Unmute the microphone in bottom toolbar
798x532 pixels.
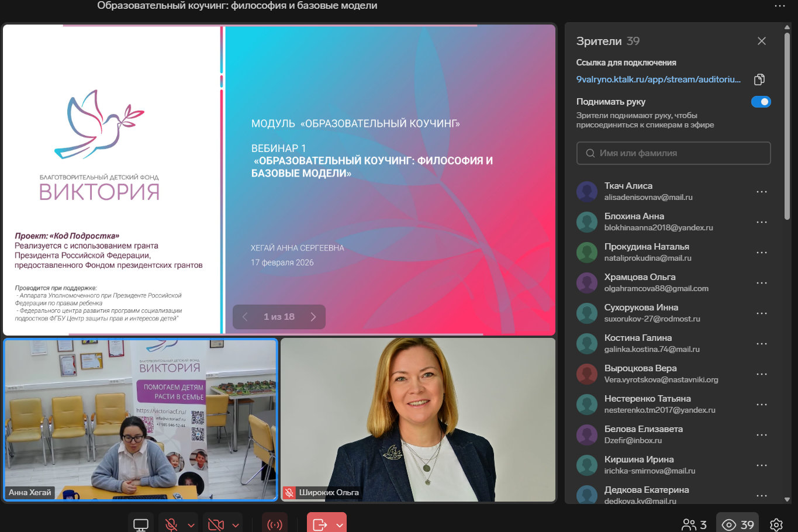coord(171,524)
